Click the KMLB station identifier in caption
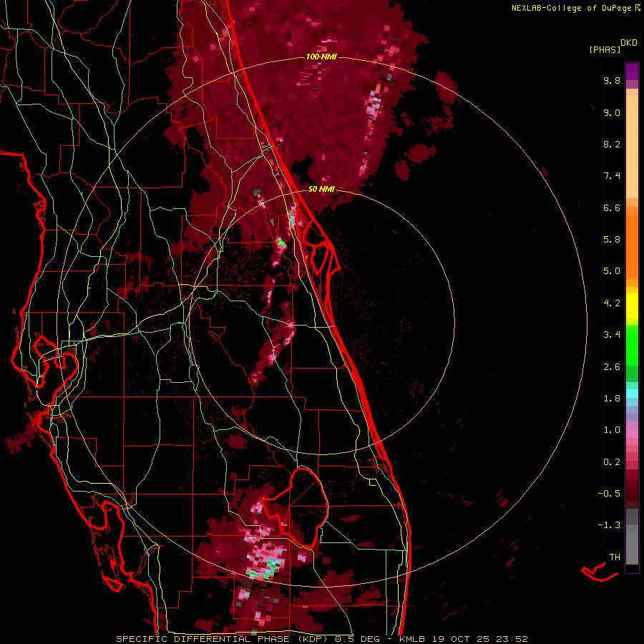The height and width of the screenshot is (644, 644). [412, 639]
